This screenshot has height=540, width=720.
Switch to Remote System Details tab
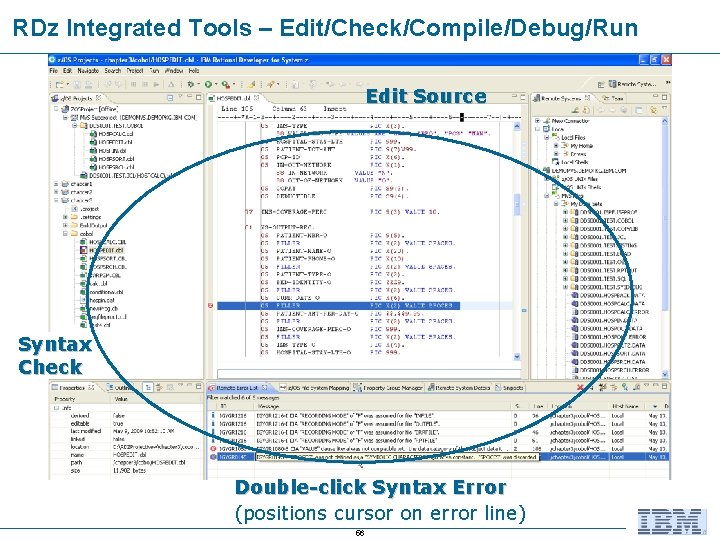point(459,388)
